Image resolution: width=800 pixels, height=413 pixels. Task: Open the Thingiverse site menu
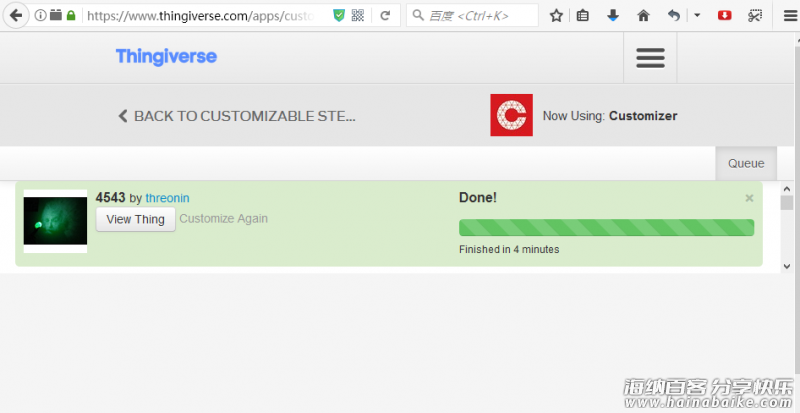pos(650,58)
